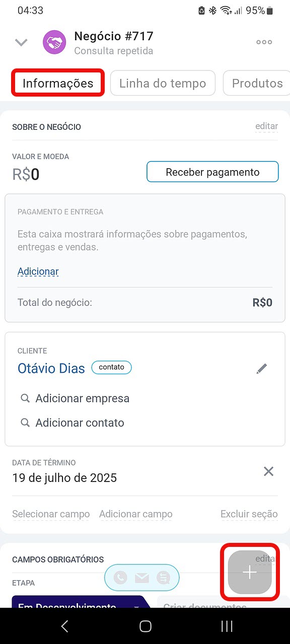Viewport: 290px width, 644px height.
Task: Tap the Excluir seção link
Action: click(x=249, y=514)
